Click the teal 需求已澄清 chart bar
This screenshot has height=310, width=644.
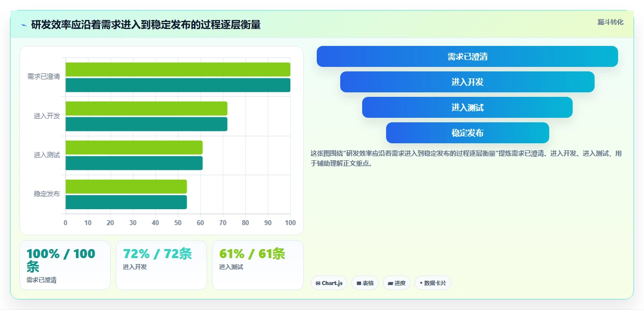click(178, 85)
